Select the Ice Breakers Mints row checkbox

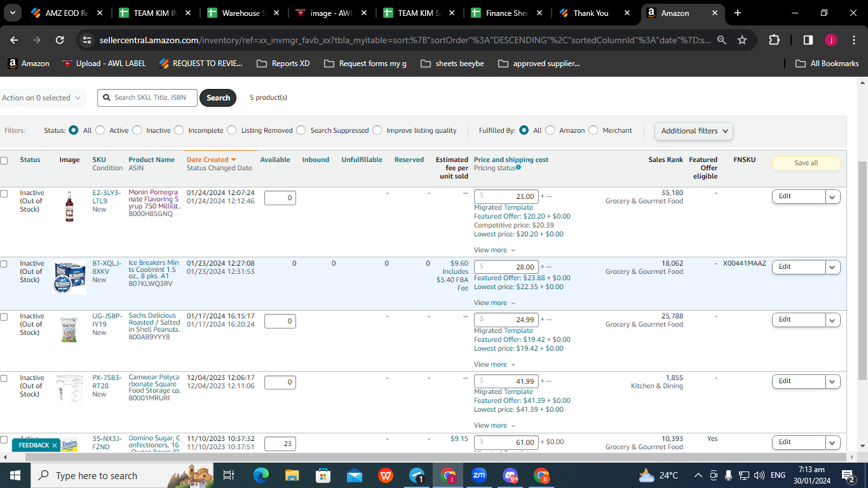point(4,264)
